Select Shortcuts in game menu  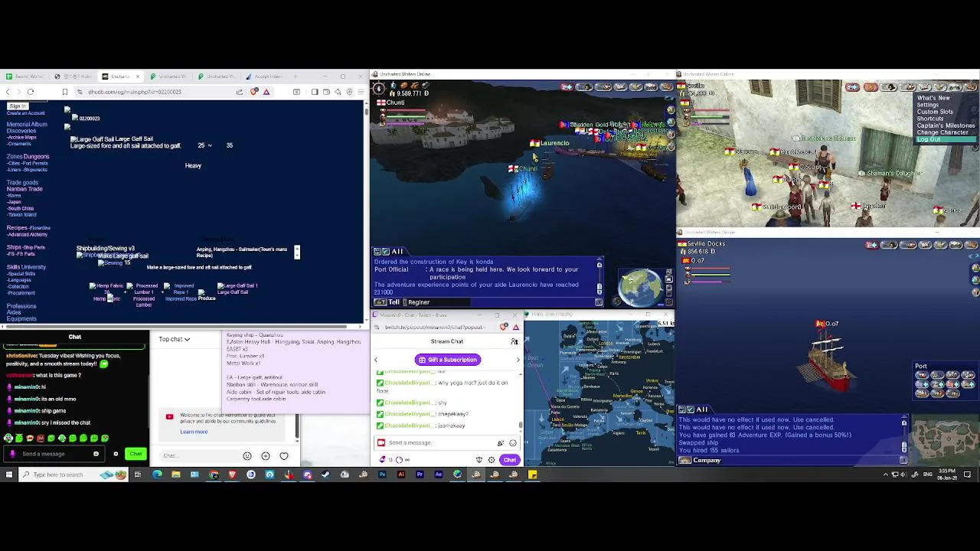(x=929, y=119)
